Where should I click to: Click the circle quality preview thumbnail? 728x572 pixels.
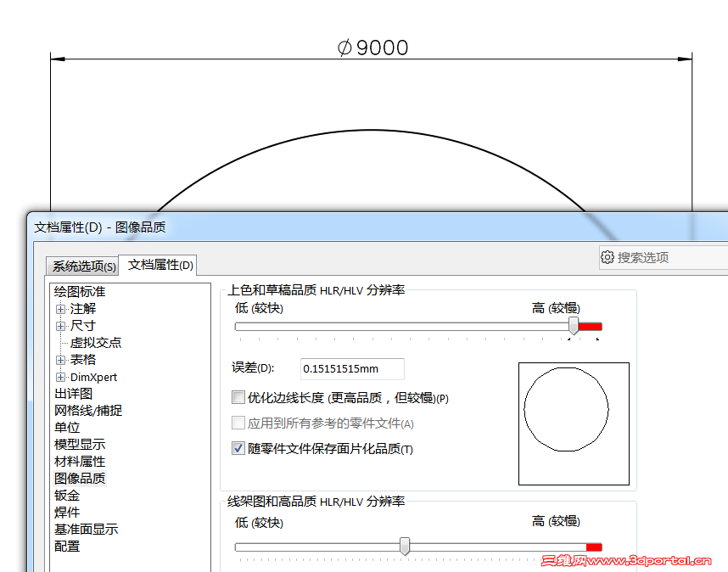click(x=574, y=423)
